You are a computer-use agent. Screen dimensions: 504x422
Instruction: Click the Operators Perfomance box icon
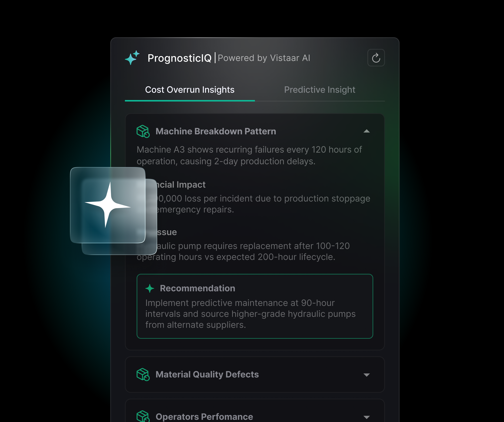pos(143,416)
